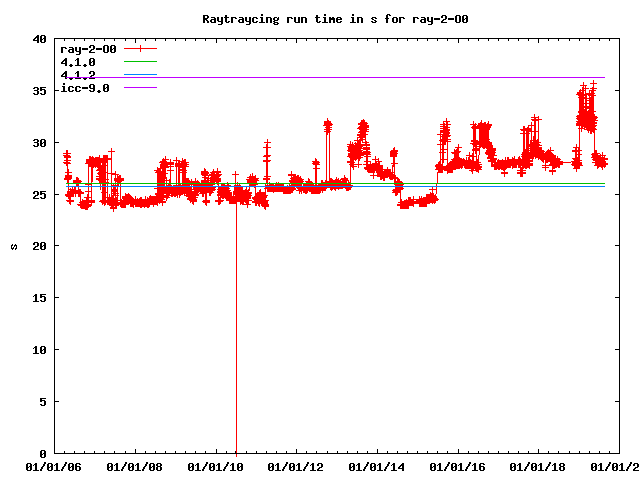Click the 4.1.2 legend label
640x480 pixels.
click(78, 75)
